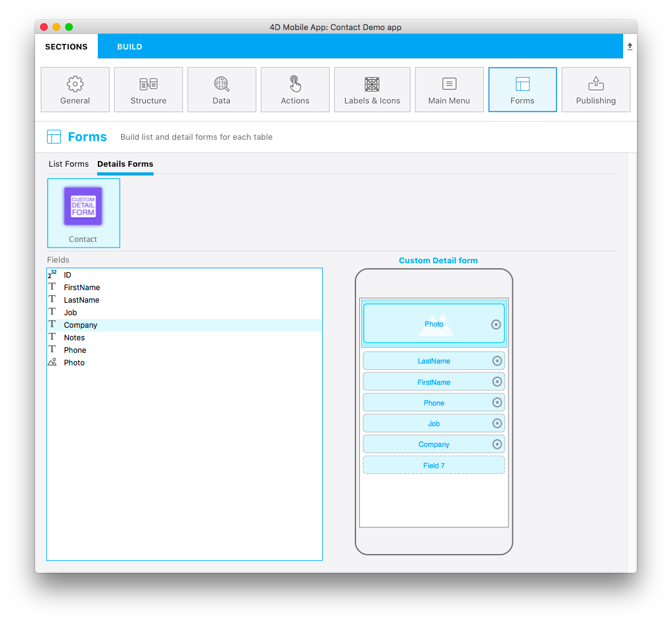Open the Actions section

pyautogui.click(x=295, y=90)
